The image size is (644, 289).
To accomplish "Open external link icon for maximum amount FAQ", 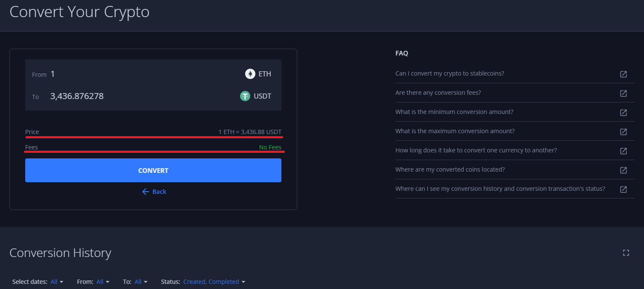I will [624, 131].
